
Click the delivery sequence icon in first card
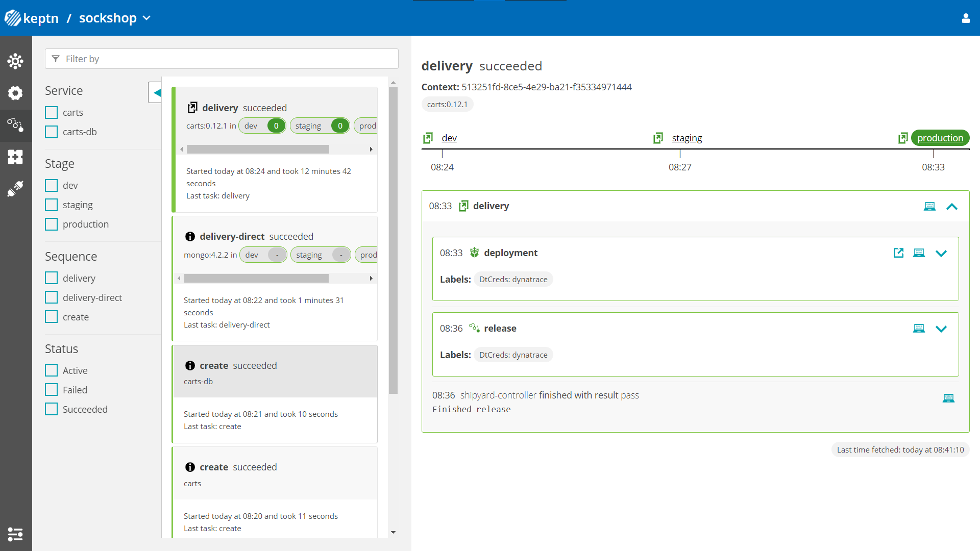[x=192, y=108]
